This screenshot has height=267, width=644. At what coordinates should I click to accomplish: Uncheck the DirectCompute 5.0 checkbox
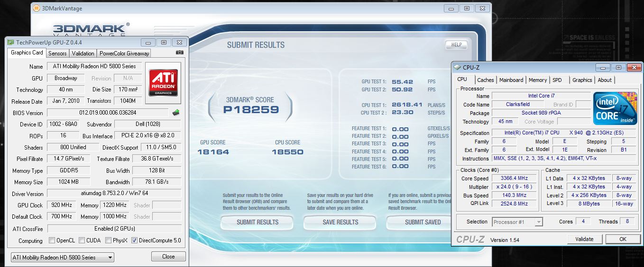(134, 240)
